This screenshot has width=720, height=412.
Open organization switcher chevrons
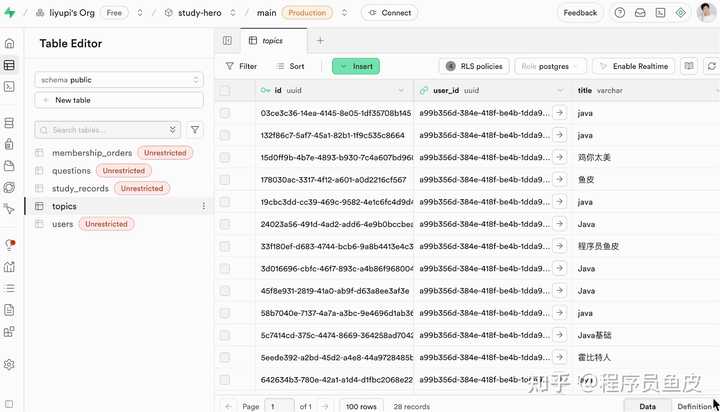coord(140,13)
